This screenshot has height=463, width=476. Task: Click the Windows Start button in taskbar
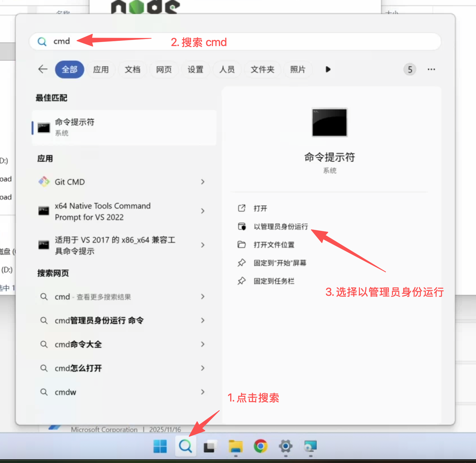tap(160, 446)
